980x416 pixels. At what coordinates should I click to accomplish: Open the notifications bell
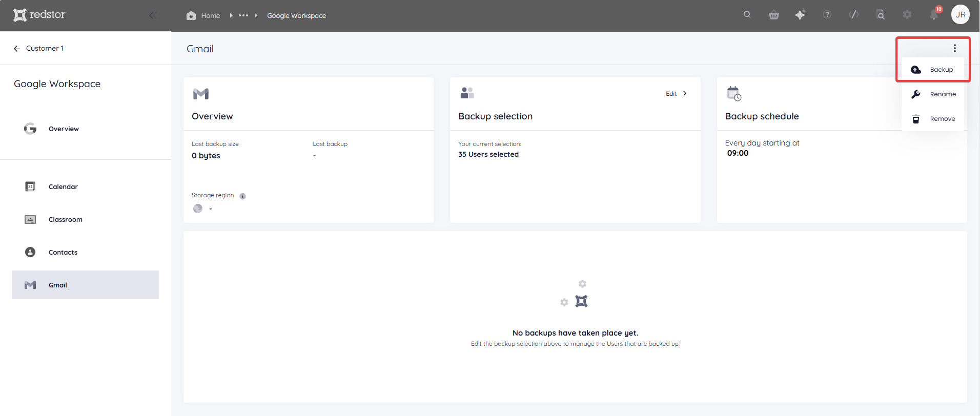[x=934, y=15]
